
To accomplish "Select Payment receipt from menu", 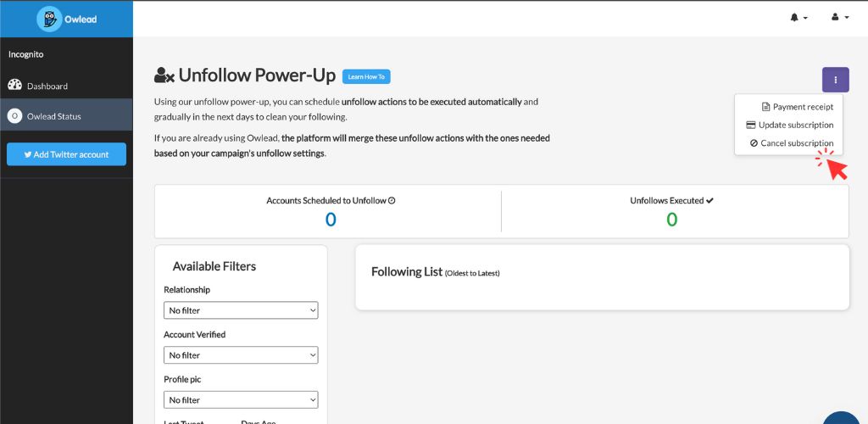I will tap(798, 107).
